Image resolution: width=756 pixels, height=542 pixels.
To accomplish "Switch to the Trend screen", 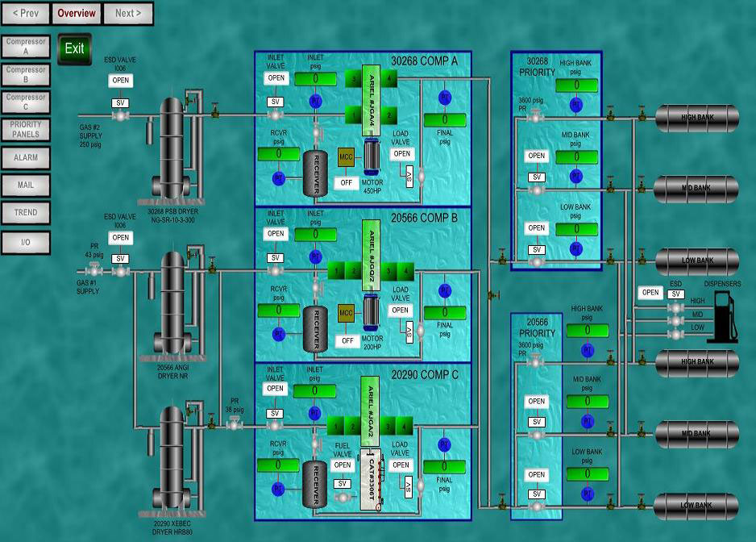I will point(26,213).
